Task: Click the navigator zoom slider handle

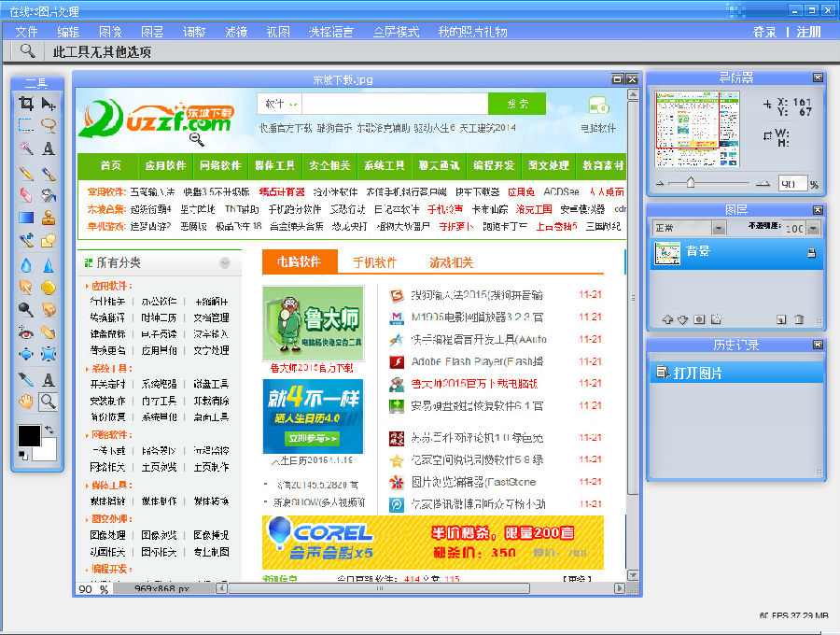Action: [691, 183]
